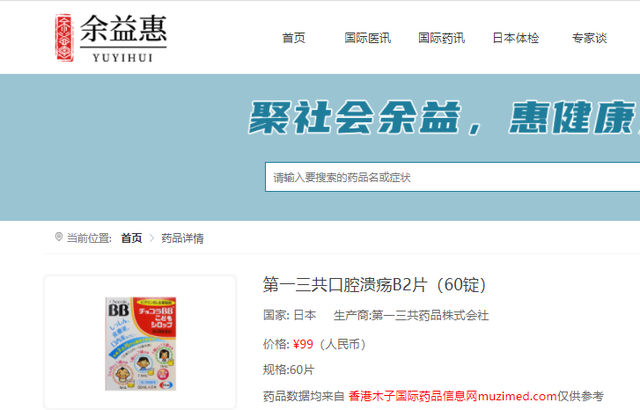Click the red seal logo icon

click(x=64, y=38)
